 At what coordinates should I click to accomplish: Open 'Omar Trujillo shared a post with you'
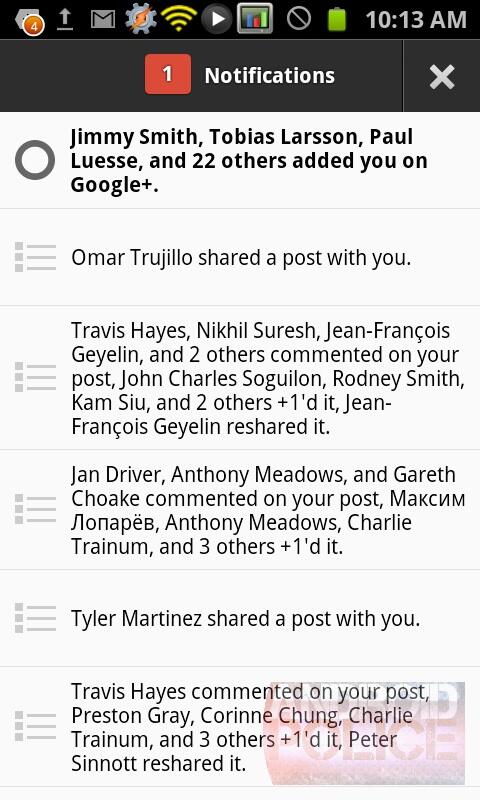240,257
